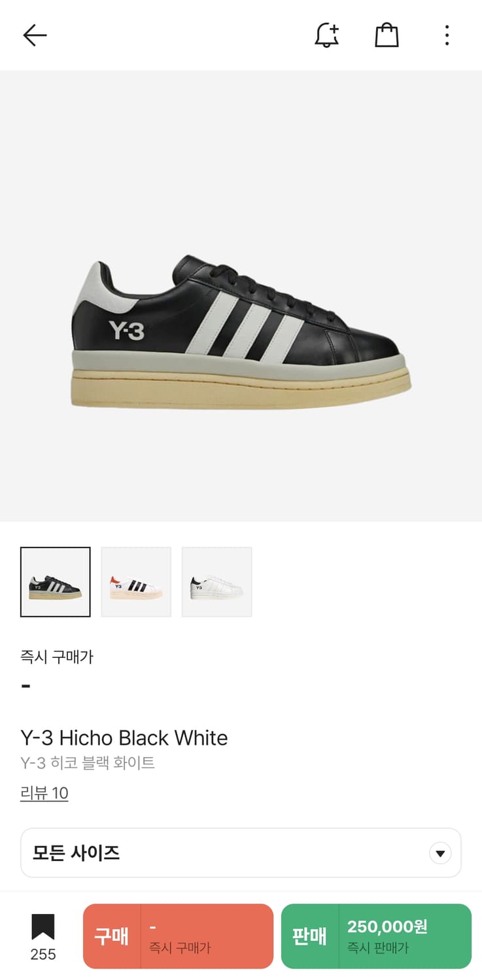Tap the bookmark count 255

coord(43,954)
